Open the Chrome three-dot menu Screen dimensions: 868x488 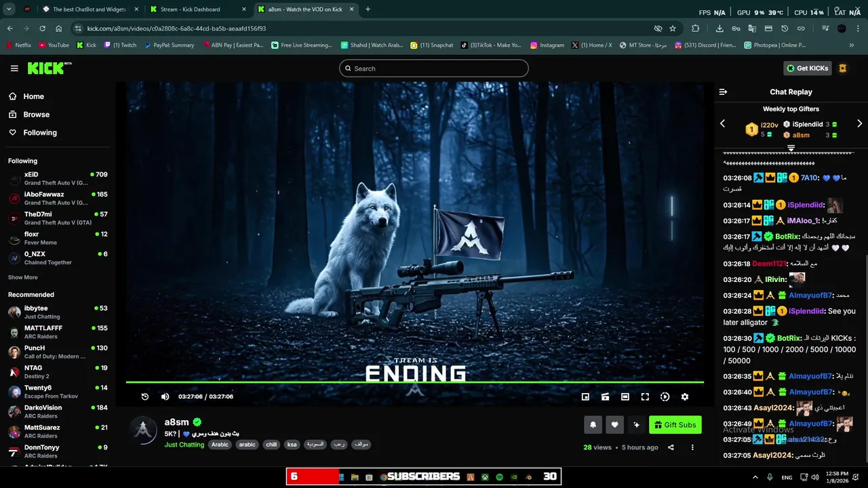tap(859, 28)
